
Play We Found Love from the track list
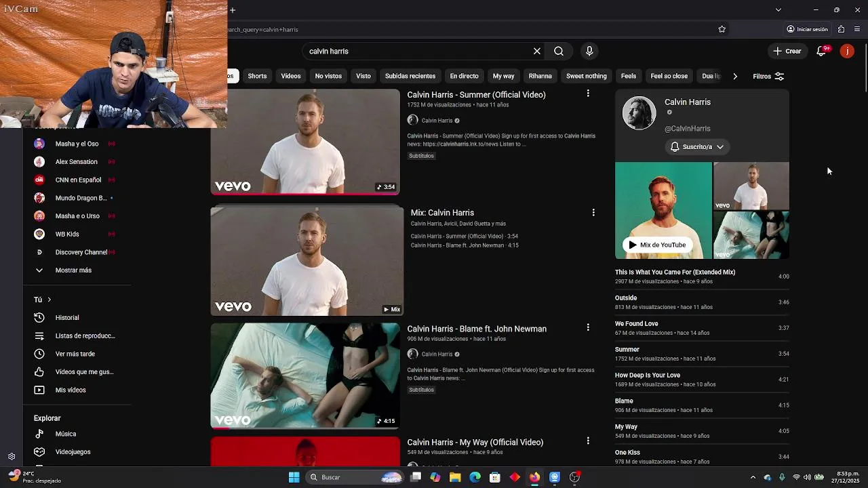tap(702, 328)
